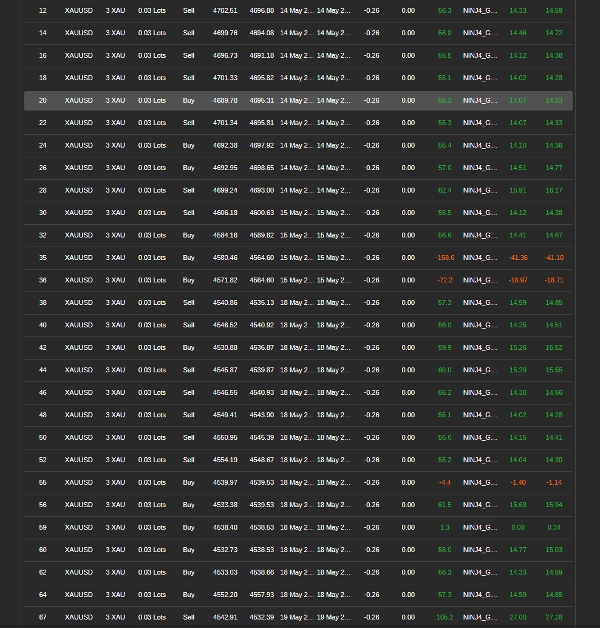Select the -41.36 value in row 35

(x=518, y=258)
